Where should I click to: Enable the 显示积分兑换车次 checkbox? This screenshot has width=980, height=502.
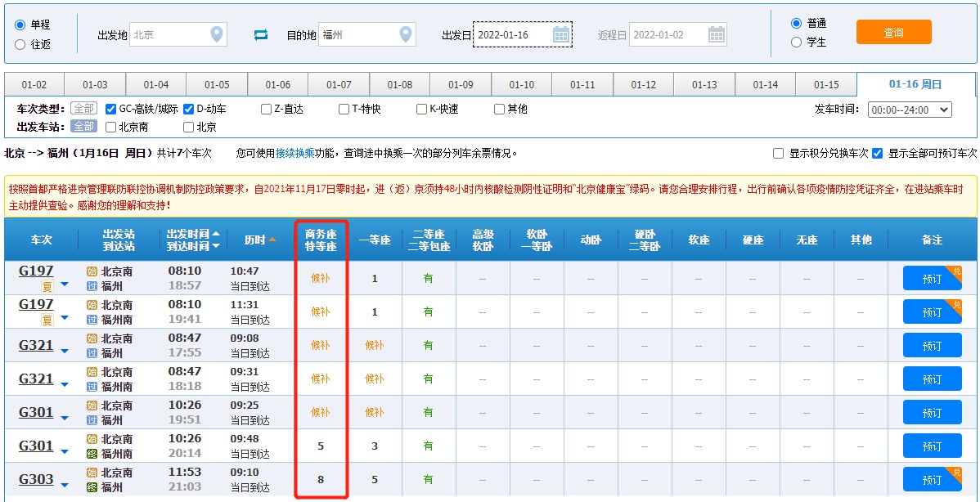[779, 153]
